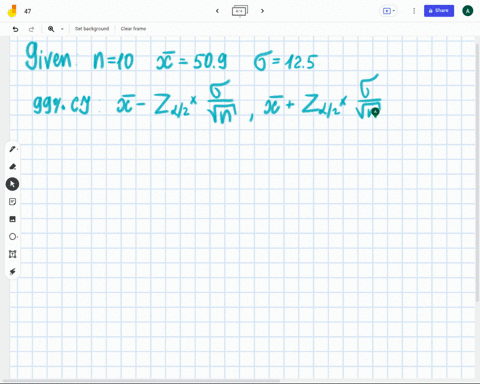Image resolution: width=480 pixels, height=384 pixels.
Task: Click the jam title "47"
Action: (x=28, y=11)
